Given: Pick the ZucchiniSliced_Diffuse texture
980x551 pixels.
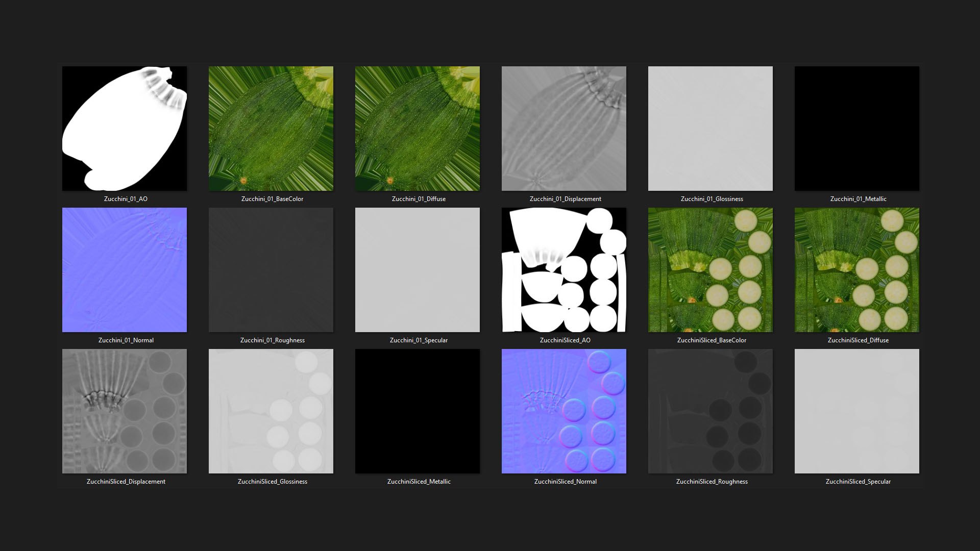Looking at the screenshot, I should coord(857,270).
